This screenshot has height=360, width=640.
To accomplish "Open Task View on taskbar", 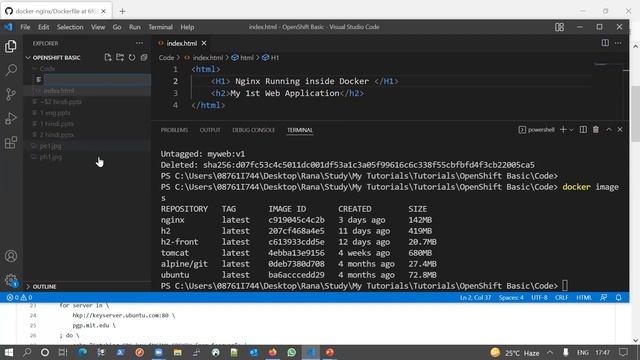I will (x=63, y=352).
